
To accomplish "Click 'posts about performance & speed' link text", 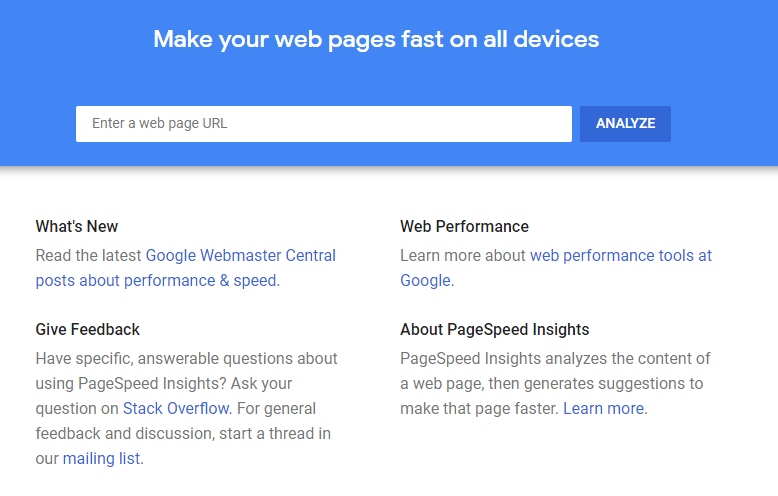I will 156,281.
